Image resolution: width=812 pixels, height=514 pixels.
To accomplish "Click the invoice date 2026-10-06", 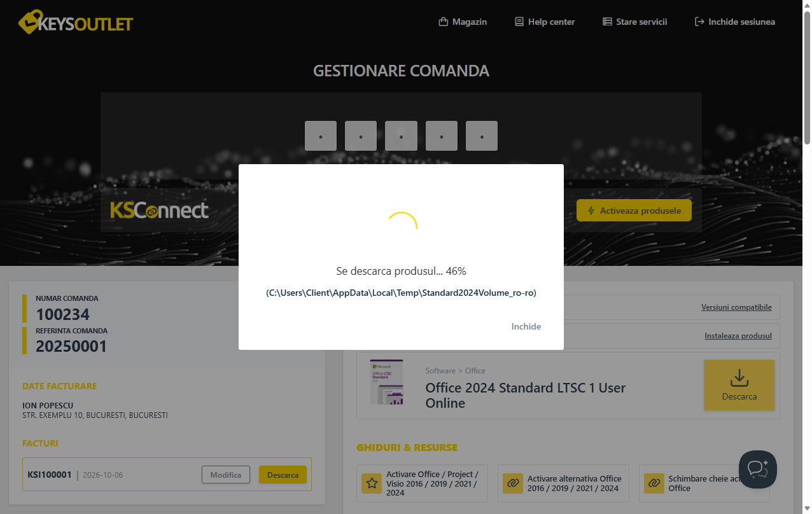I will [x=102, y=475].
